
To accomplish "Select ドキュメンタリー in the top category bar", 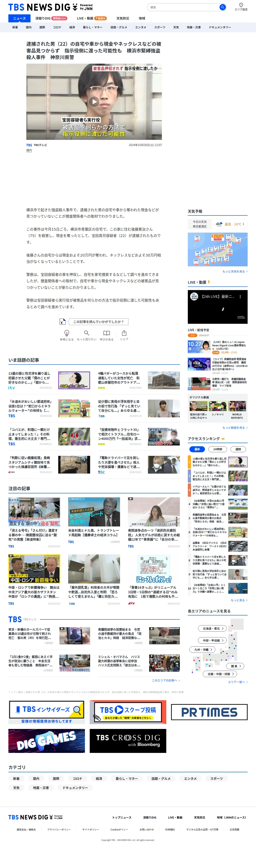I will click(x=220, y=27).
